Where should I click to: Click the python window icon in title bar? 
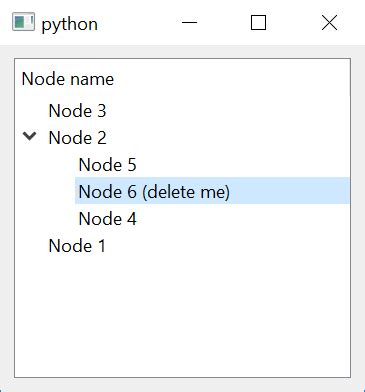23,22
